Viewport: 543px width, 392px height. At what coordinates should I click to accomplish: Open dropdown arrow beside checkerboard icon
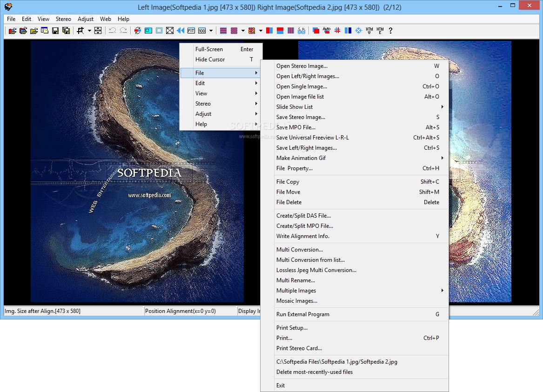coord(243,30)
